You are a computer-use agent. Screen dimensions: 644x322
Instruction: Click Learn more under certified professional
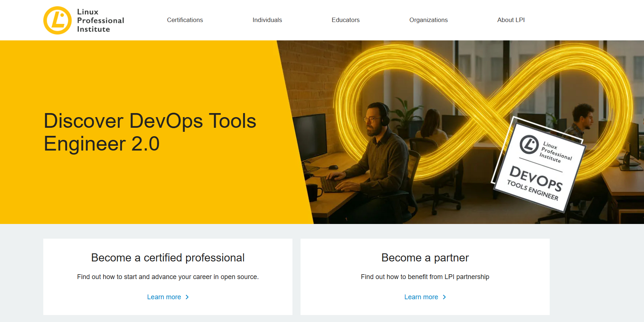click(164, 297)
